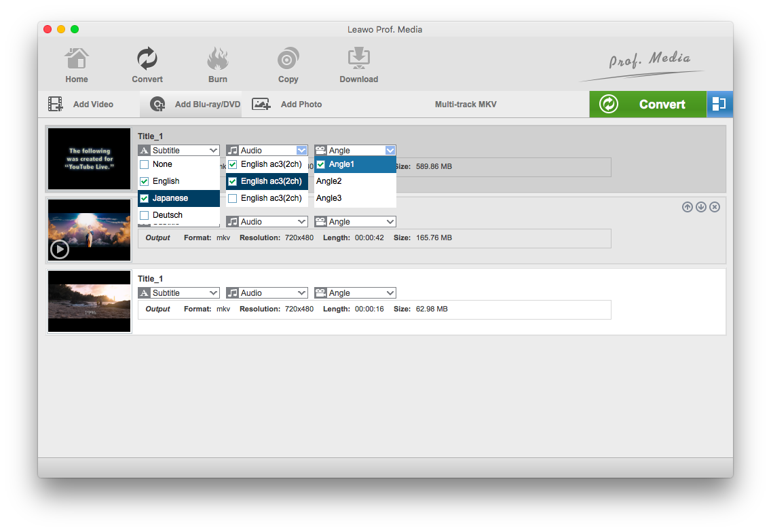Click the Audio music-note icon in first title
Screen dimensions: 771x532
tap(233, 151)
